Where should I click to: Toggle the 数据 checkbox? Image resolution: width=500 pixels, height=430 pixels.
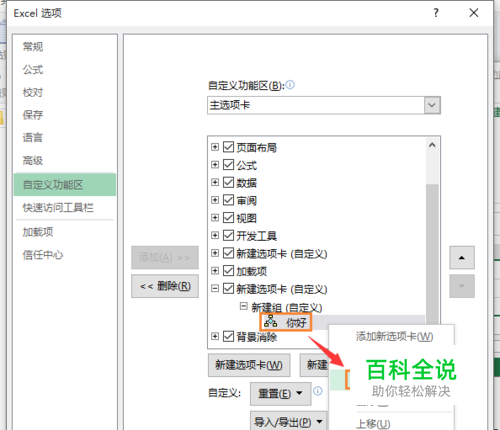point(228,182)
